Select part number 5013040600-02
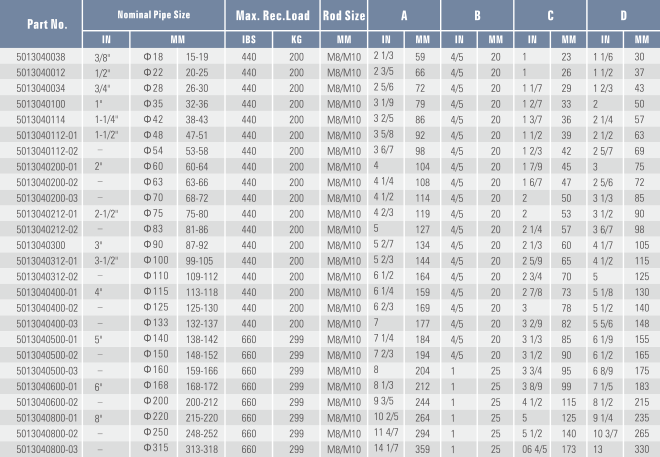Screen dimensions: 660x457 point(47,402)
